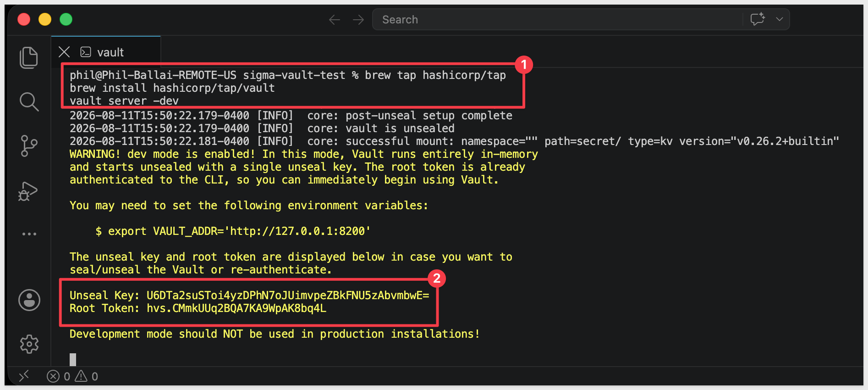This screenshot has height=390, width=868.
Task: Expand the chat dropdown chevron
Action: [x=780, y=19]
